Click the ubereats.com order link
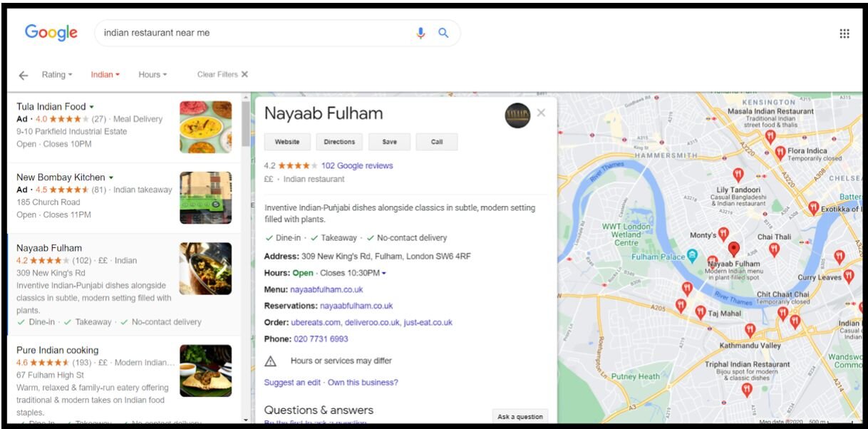Viewport: 868px width, 429px height. click(316, 323)
